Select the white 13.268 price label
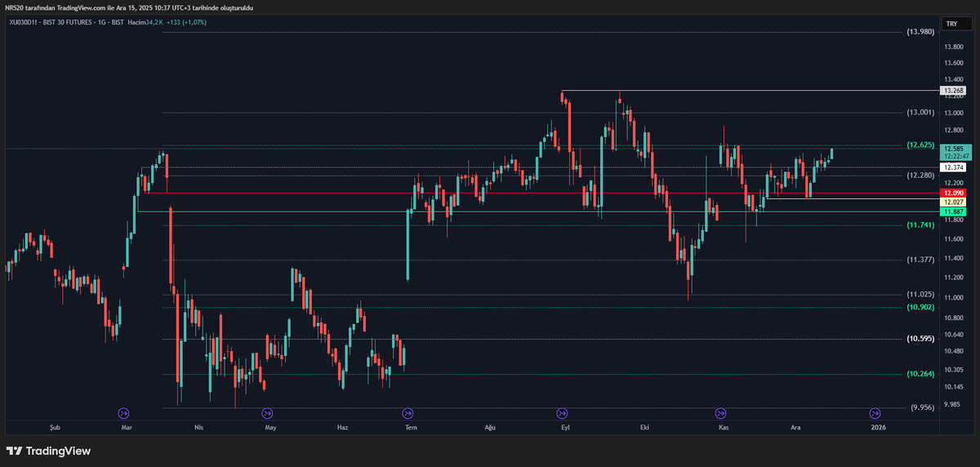Viewport: 980px width, 467px height. coord(953,91)
